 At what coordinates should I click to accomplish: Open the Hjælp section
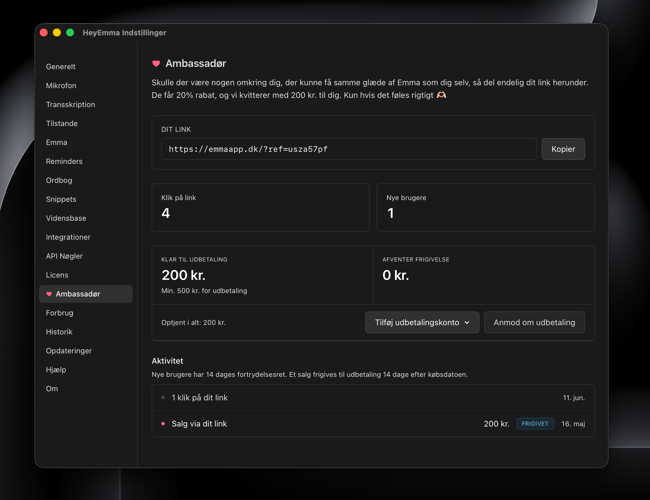point(56,370)
